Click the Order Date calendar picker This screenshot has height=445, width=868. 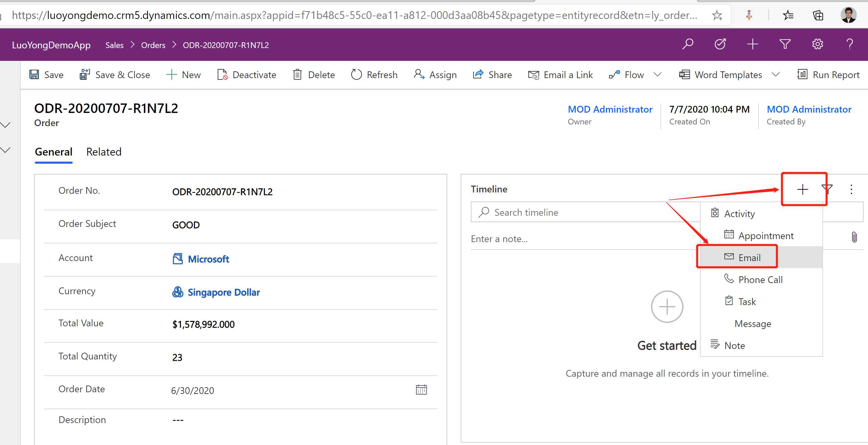(422, 390)
